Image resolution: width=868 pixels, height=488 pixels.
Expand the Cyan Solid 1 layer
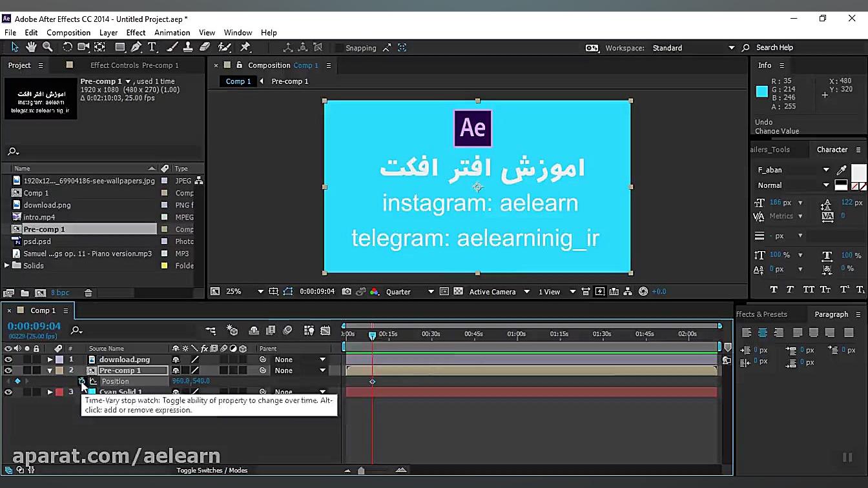pos(50,392)
